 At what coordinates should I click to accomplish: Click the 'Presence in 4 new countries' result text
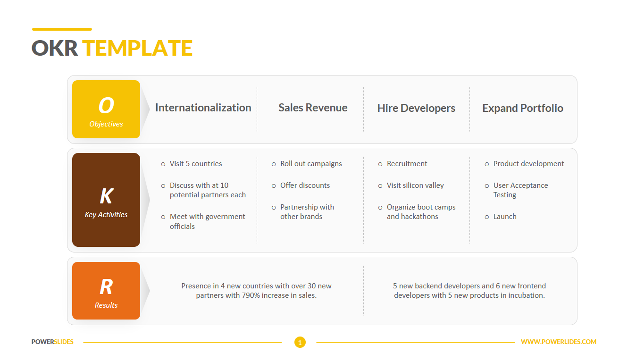[x=256, y=291]
